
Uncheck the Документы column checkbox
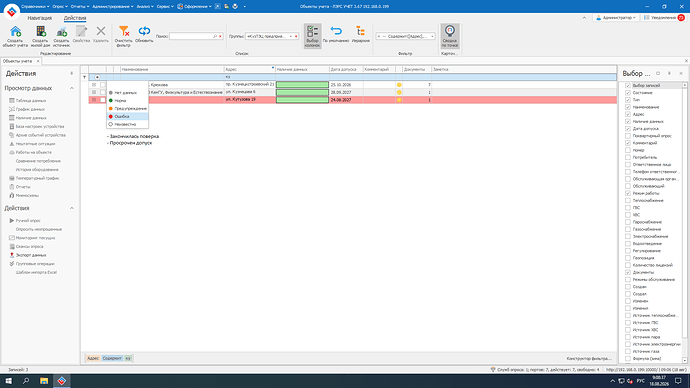click(x=628, y=272)
